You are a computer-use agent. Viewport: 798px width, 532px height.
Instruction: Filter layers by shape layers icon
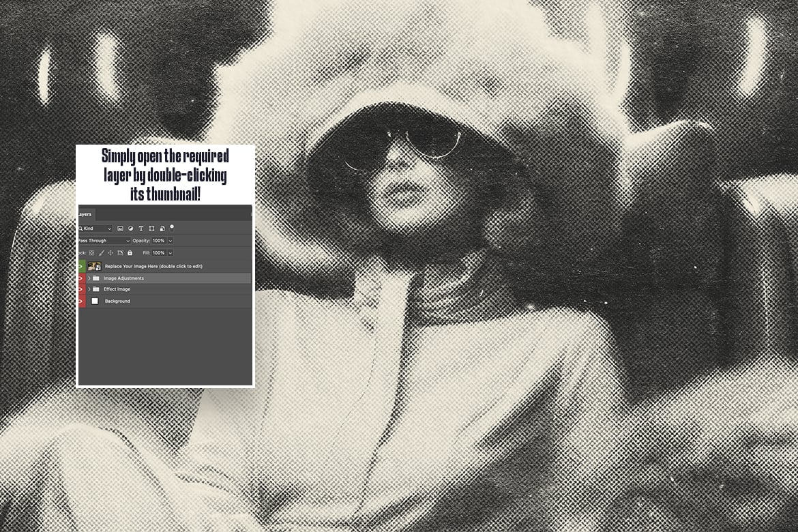(151, 228)
